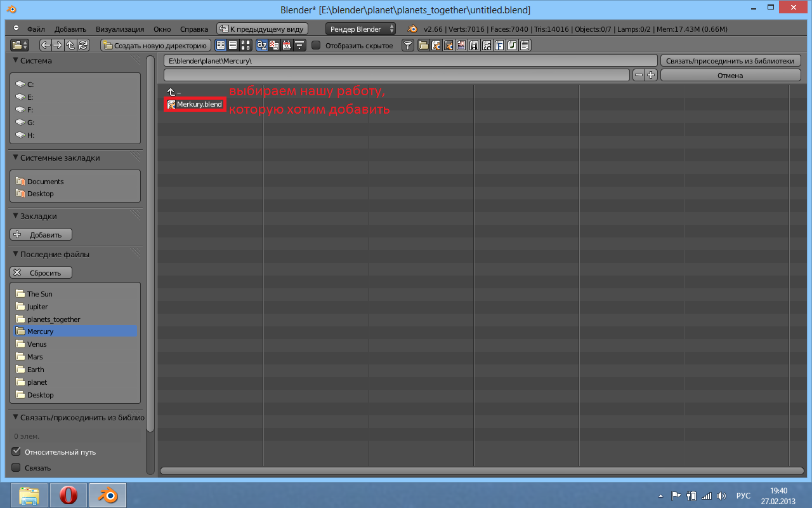Toggle the file filter funnel
Image resolution: width=812 pixels, height=508 pixels.
[408, 45]
